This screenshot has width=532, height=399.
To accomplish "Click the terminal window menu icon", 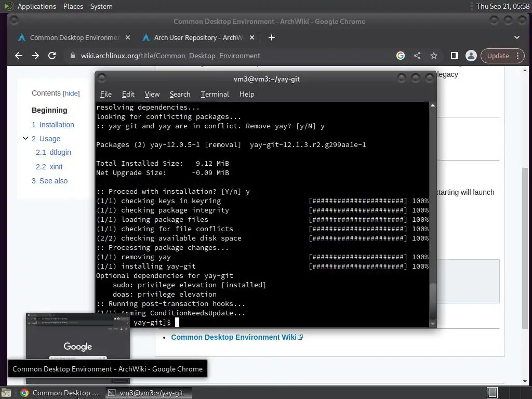I will point(101,78).
